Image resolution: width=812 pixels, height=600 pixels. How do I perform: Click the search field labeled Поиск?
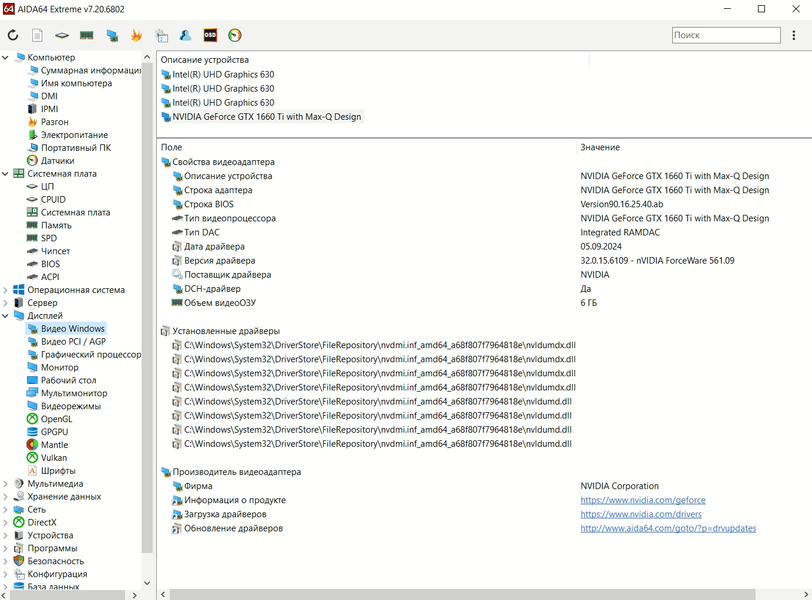726,35
